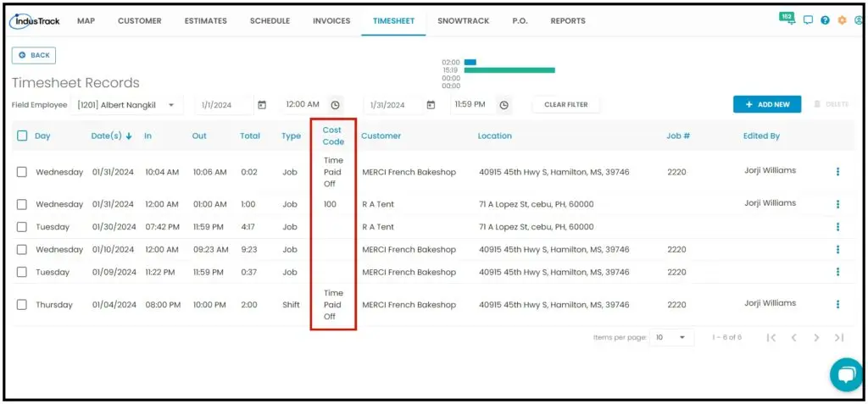Click the 9:23 total hours cell
Screen dimensions: 868x404
(x=249, y=250)
